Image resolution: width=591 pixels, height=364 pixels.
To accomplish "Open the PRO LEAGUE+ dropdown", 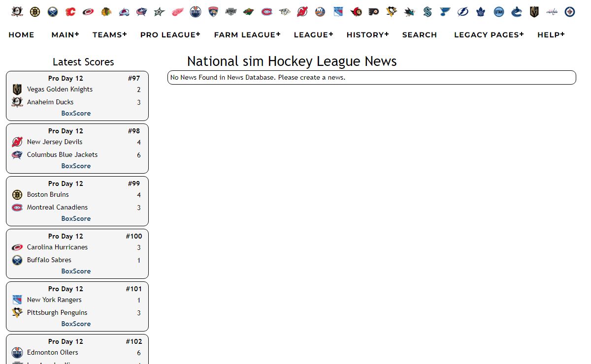I will tap(170, 34).
